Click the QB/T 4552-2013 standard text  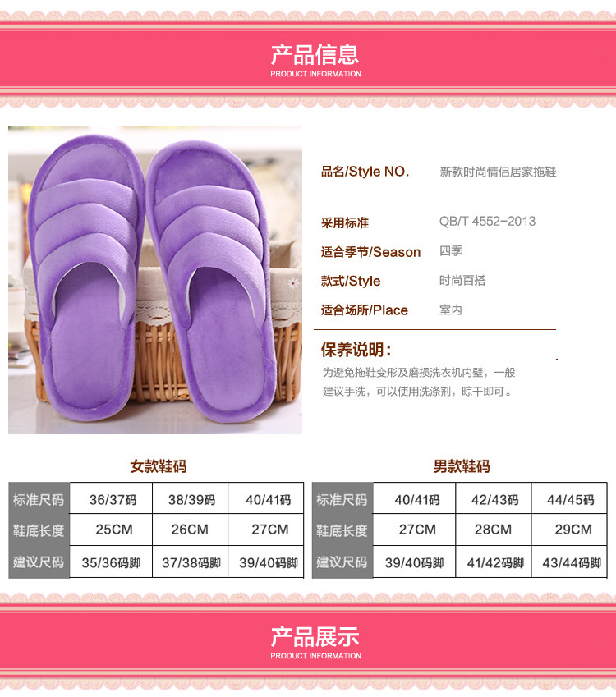point(488,221)
